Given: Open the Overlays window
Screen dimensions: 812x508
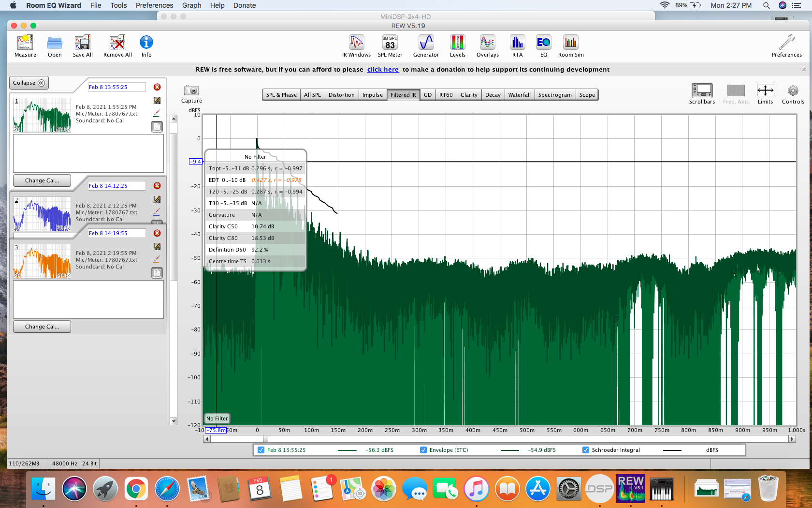Looking at the screenshot, I should [x=487, y=46].
